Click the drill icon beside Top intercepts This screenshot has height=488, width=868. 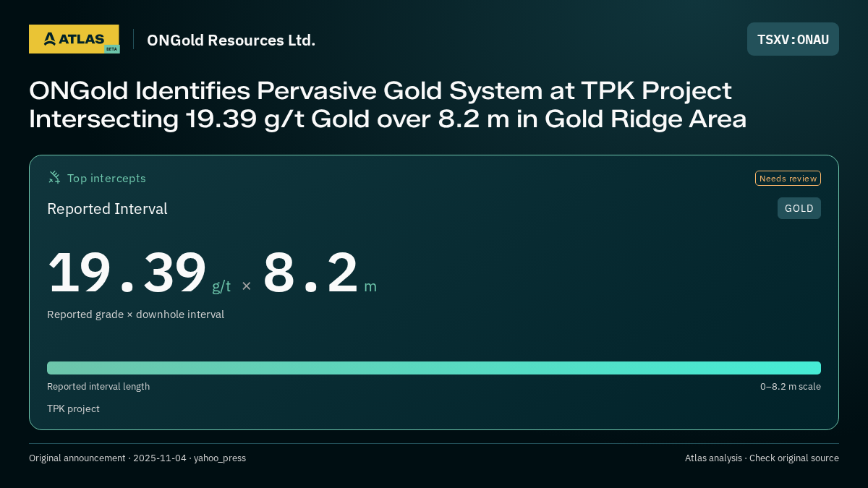[54, 177]
